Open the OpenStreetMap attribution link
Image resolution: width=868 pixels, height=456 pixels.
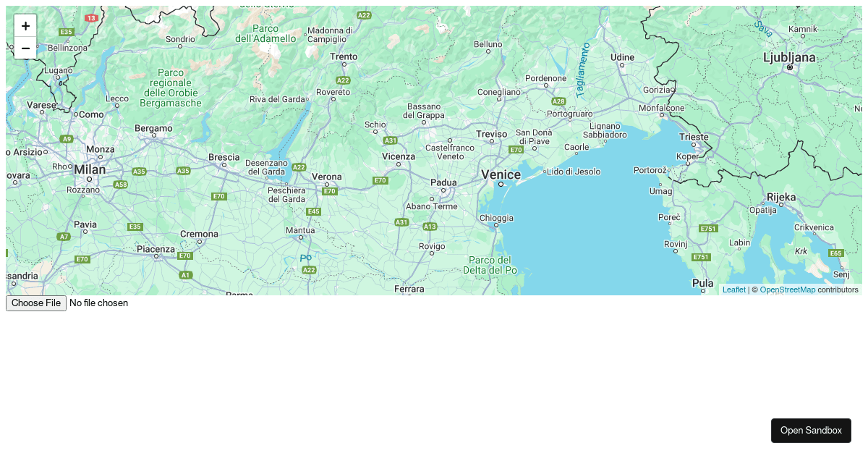tap(787, 290)
